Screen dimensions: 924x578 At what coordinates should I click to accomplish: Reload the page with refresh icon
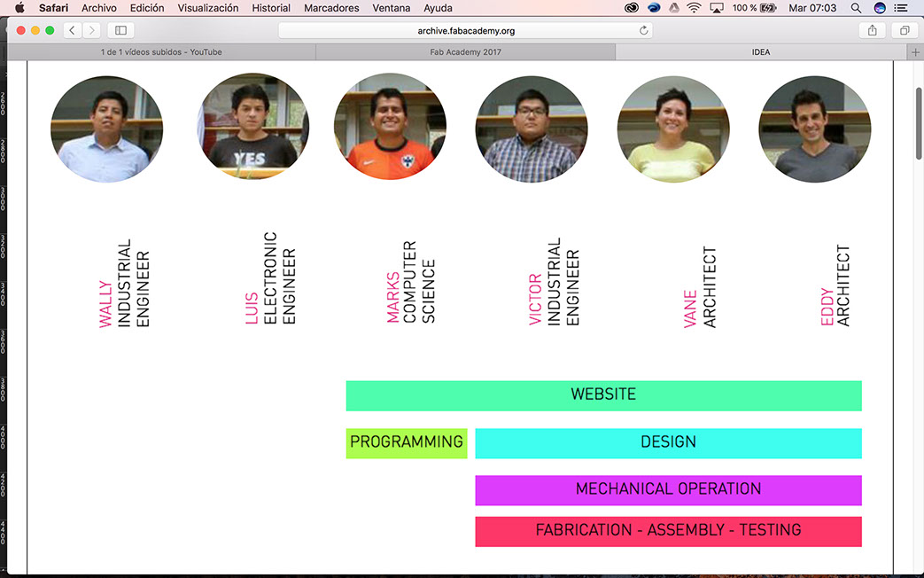click(x=643, y=31)
